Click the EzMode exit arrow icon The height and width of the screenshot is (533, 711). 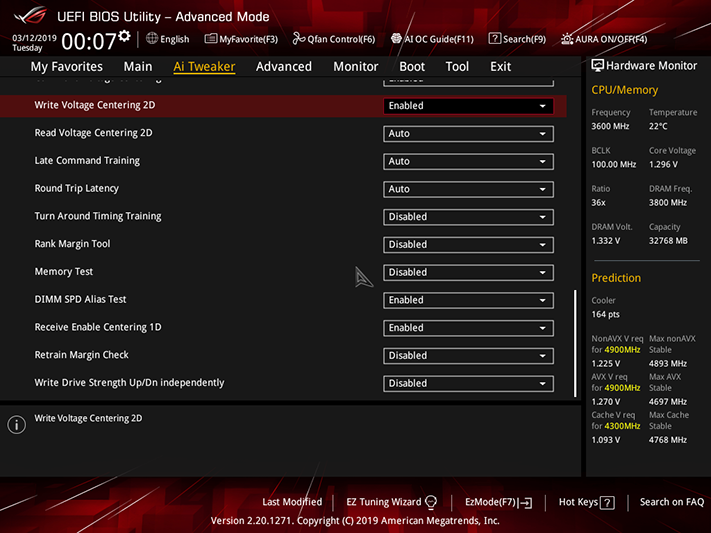(x=526, y=503)
